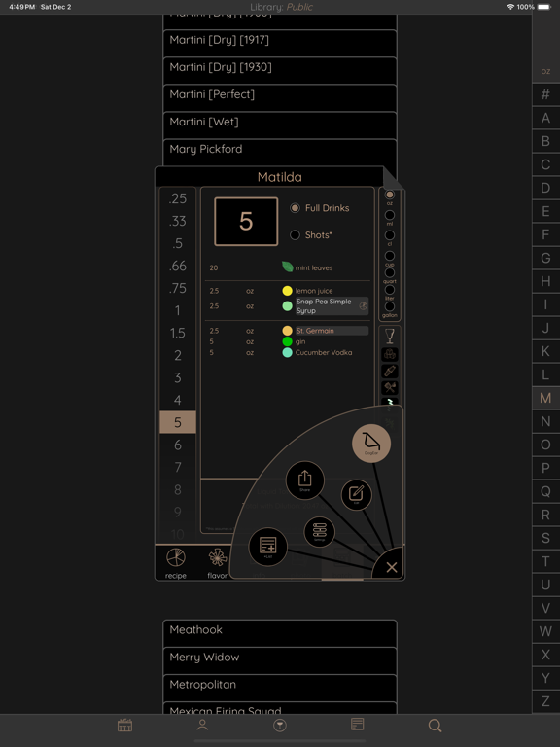The image size is (560, 747).
Task: Tap the St. Germain ingredient label
Action: pos(332,331)
